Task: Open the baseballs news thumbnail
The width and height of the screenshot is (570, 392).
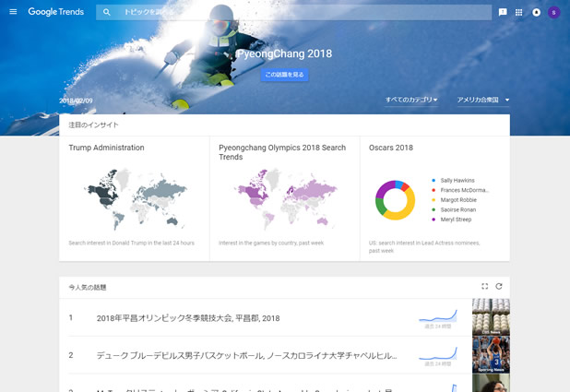Action: (x=491, y=317)
